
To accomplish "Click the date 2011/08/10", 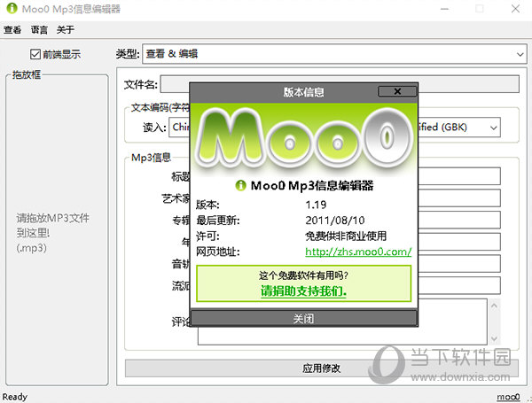I will (335, 221).
